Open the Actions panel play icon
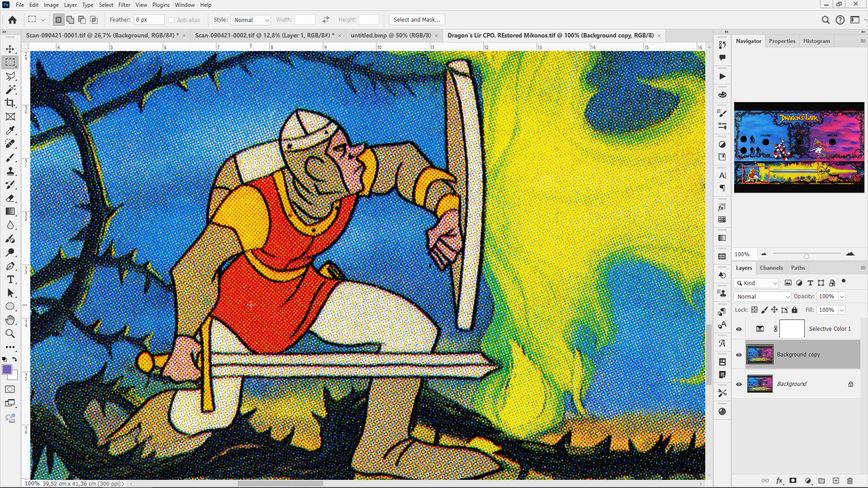The height and width of the screenshot is (488, 868). pyautogui.click(x=722, y=76)
